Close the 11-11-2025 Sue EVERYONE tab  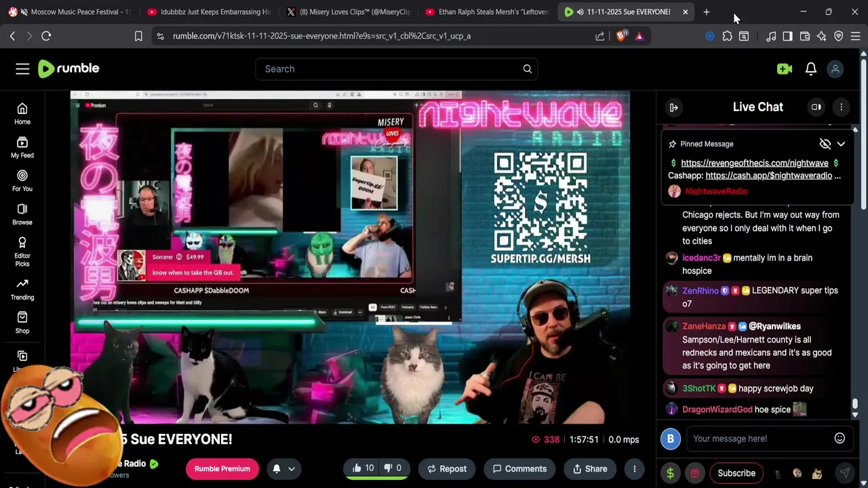685,12
